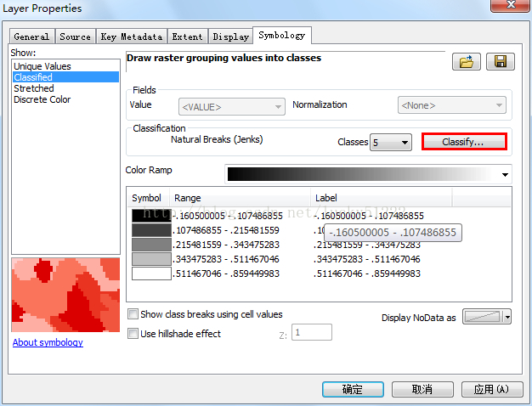Click range text .107486855 - .215481559

click(226, 230)
